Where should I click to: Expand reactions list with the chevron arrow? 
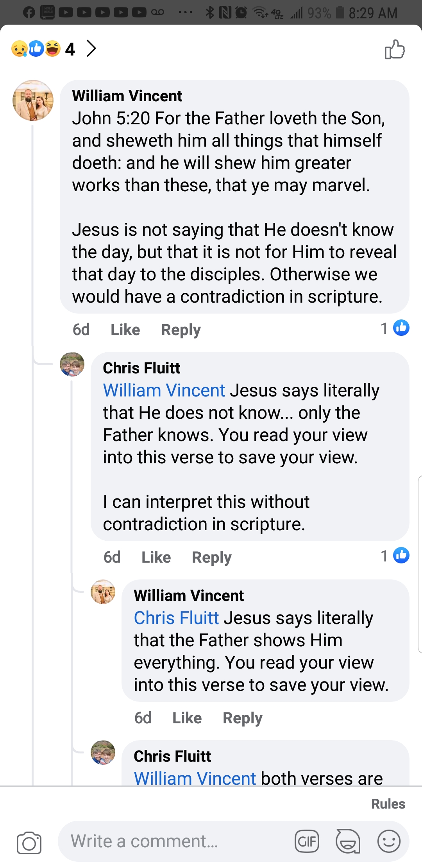coord(91,49)
